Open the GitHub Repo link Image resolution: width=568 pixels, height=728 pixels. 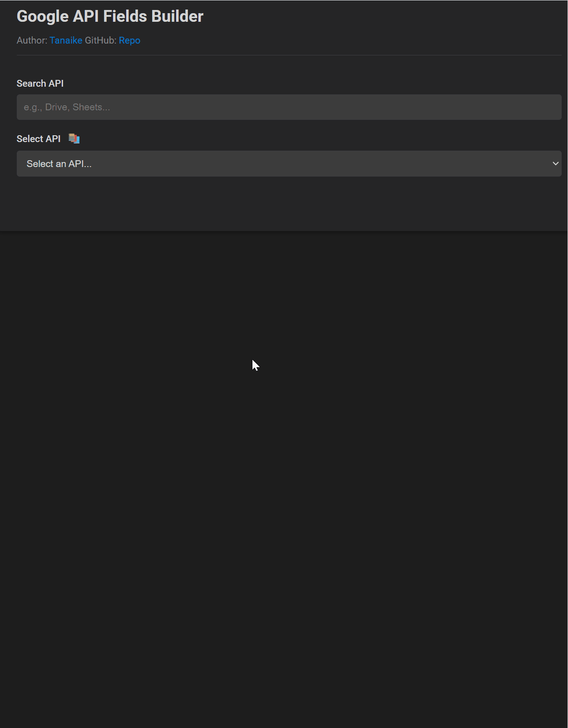(129, 40)
